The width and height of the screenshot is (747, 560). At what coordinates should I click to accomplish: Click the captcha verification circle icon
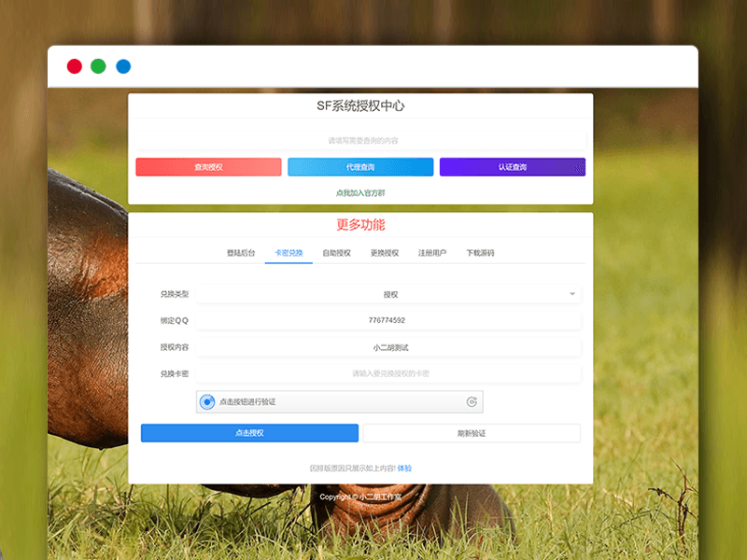point(207,402)
